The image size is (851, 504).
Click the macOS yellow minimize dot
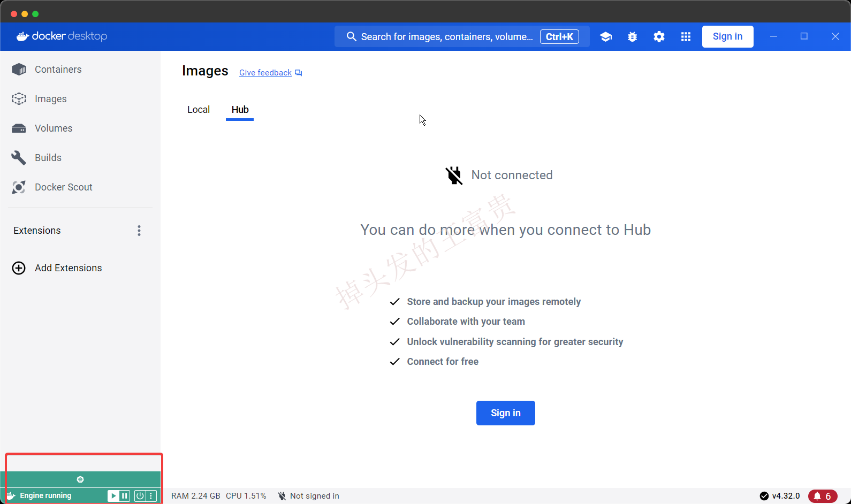(x=25, y=14)
